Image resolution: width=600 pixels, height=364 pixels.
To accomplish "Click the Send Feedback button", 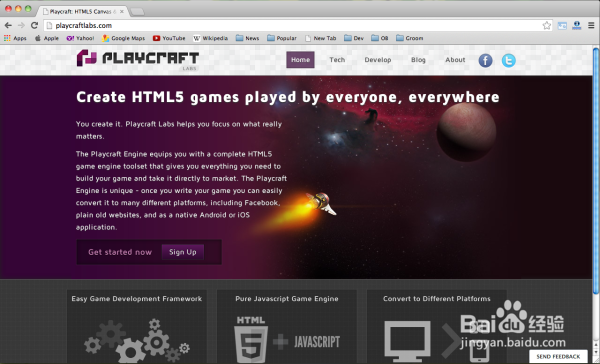I will [558, 356].
